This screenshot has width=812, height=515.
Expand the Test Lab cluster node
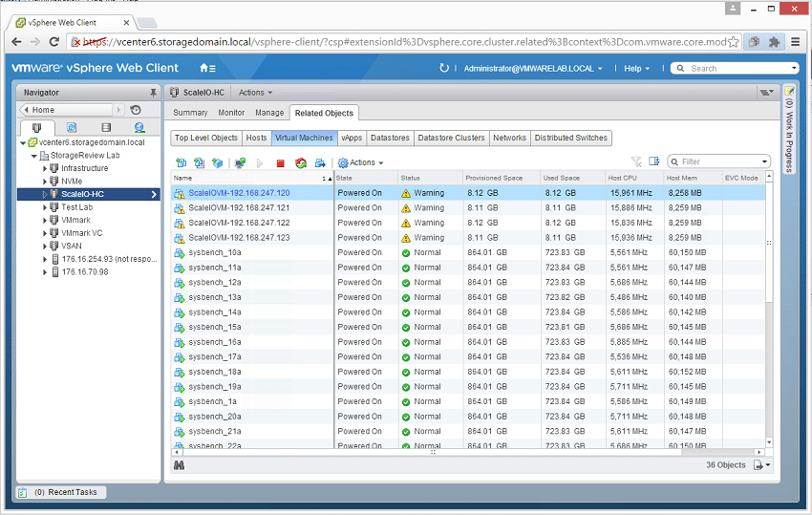pos(45,207)
